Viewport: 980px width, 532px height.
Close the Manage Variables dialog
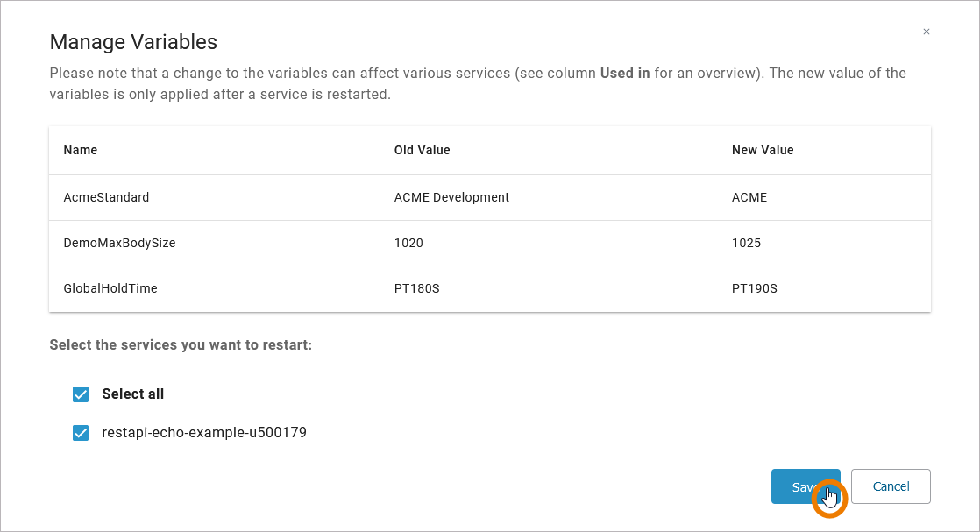(927, 32)
